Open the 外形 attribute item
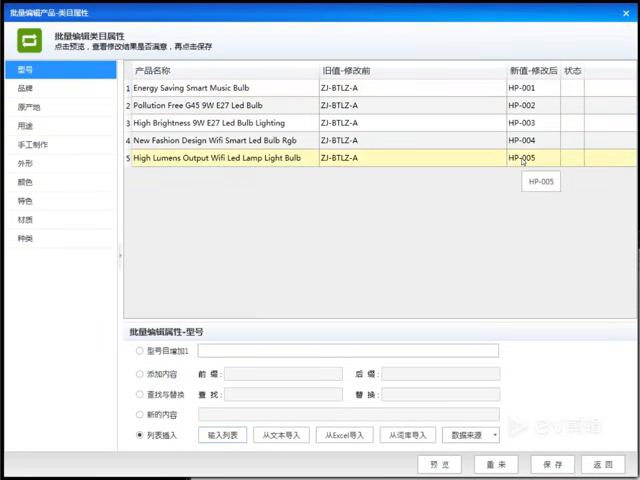Screen dimensions: 640x480 coord(61,164)
